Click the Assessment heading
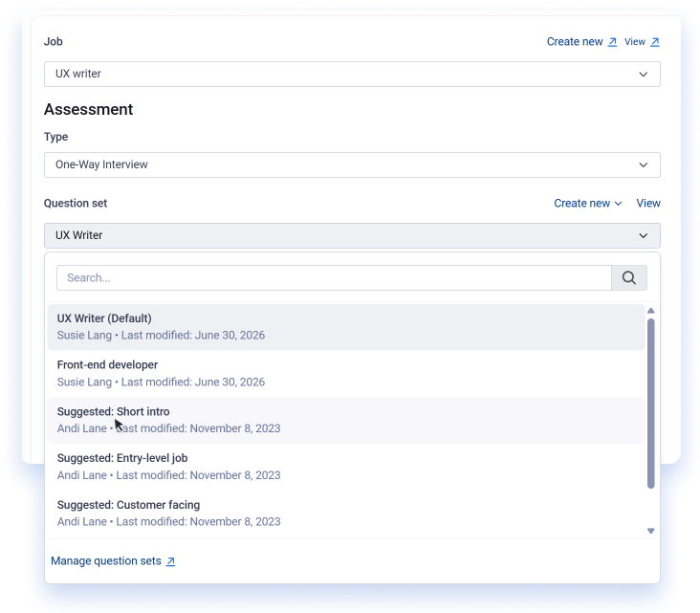Screen dimensions: 700x613 pos(88,109)
